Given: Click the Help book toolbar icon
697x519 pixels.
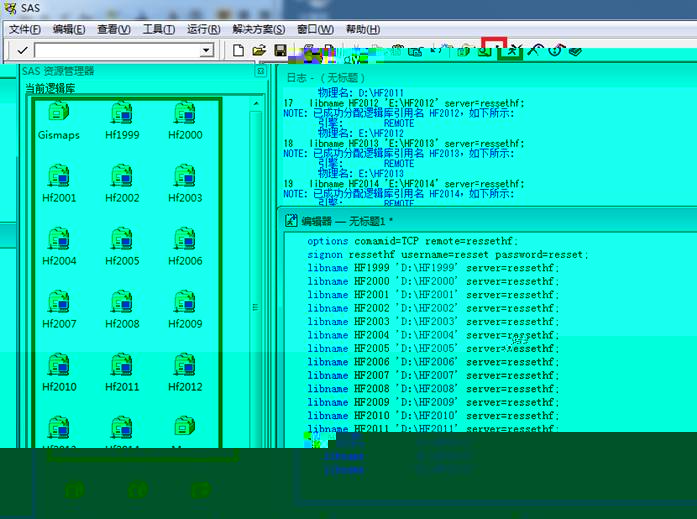Looking at the screenshot, I should (575, 51).
